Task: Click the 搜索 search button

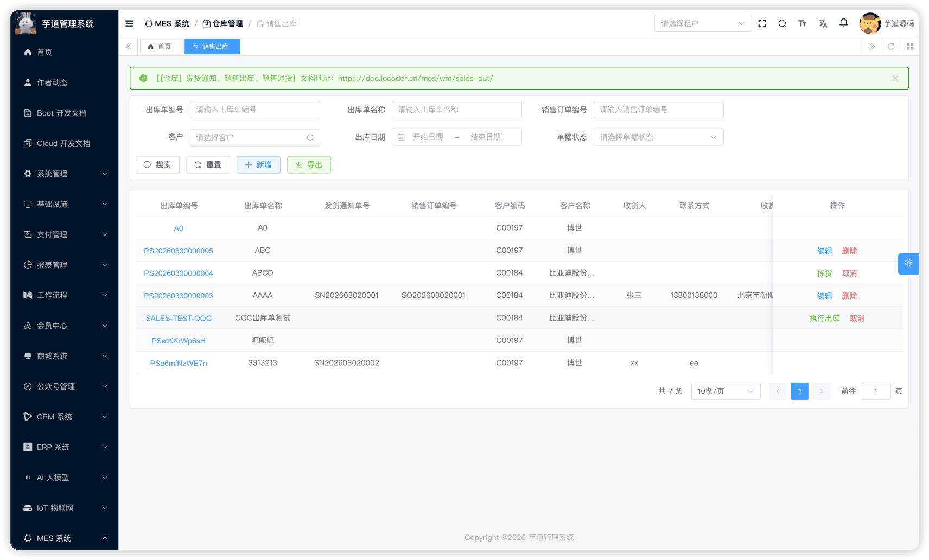Action: 157,164
